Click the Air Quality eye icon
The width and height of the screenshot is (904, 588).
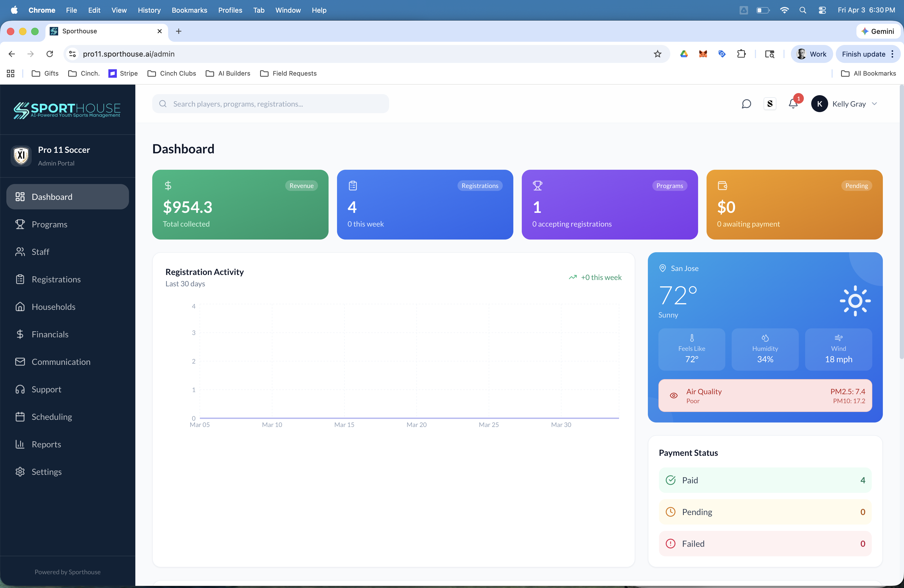coord(674,396)
